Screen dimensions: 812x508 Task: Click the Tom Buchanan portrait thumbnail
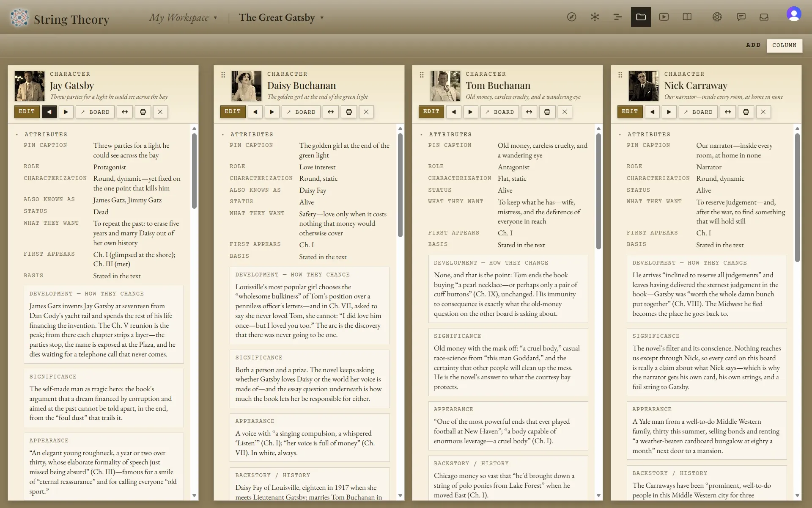(445, 86)
